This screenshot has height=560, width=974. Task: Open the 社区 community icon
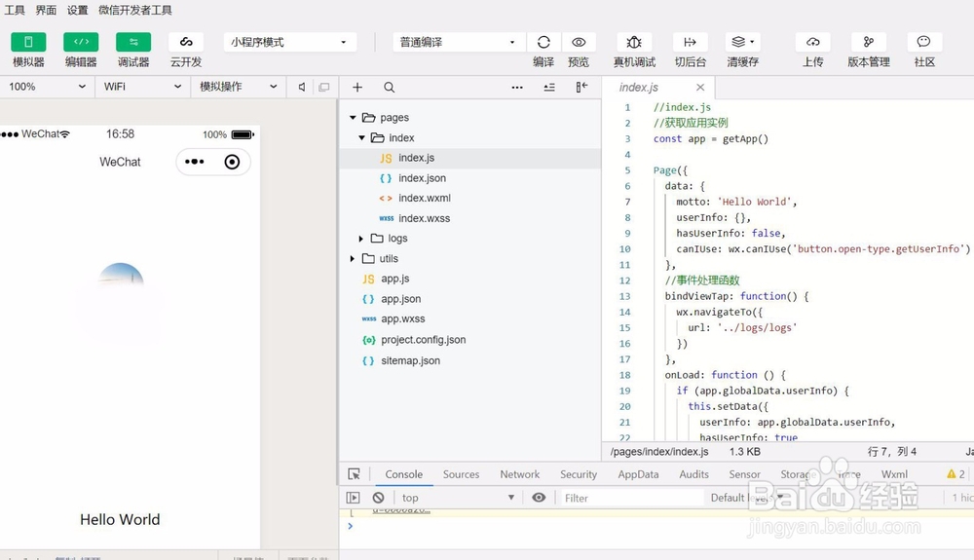[x=924, y=42]
